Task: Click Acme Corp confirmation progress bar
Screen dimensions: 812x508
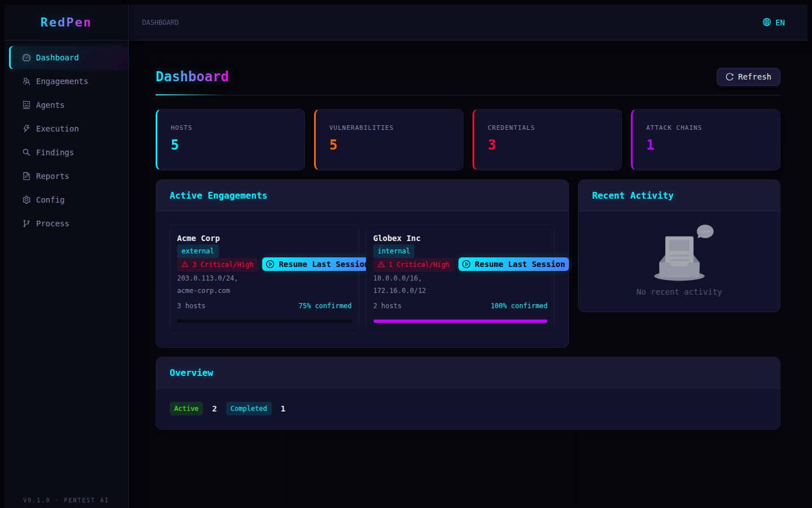Action: coord(264,321)
